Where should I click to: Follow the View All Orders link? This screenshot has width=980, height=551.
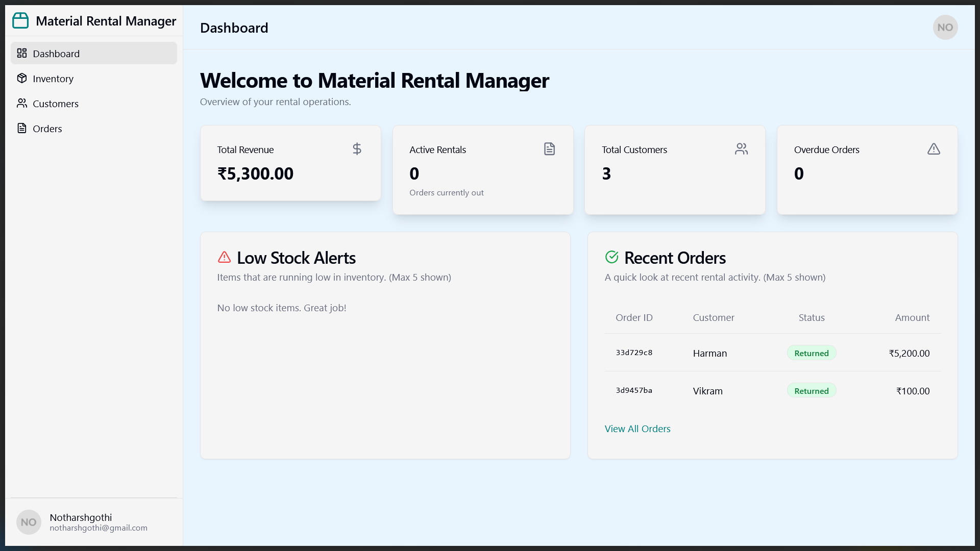638,429
